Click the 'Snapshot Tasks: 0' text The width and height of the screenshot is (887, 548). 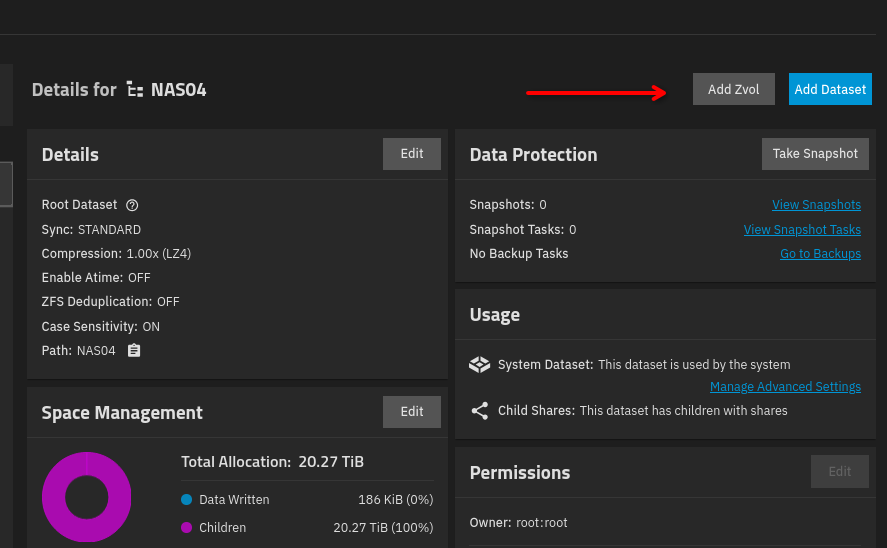click(x=523, y=230)
